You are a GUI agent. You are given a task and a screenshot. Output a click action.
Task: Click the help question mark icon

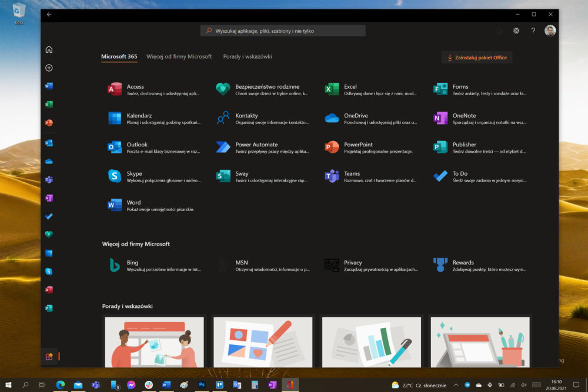click(x=533, y=31)
